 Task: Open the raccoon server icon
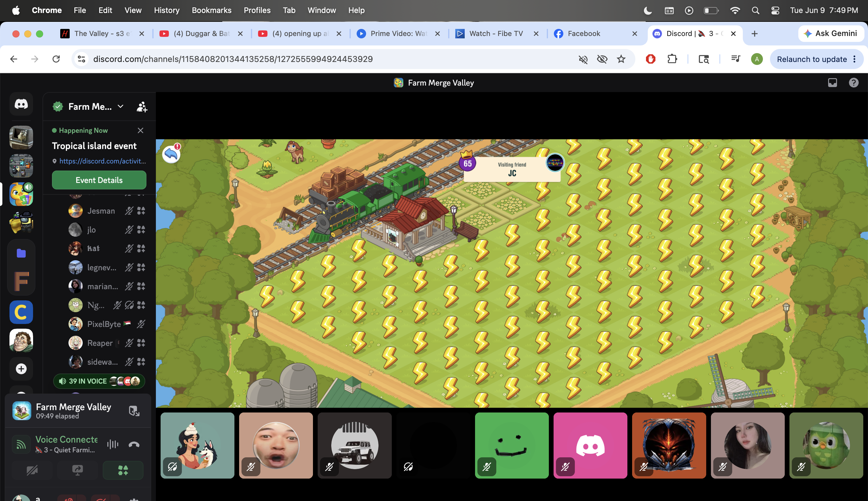coord(21,137)
